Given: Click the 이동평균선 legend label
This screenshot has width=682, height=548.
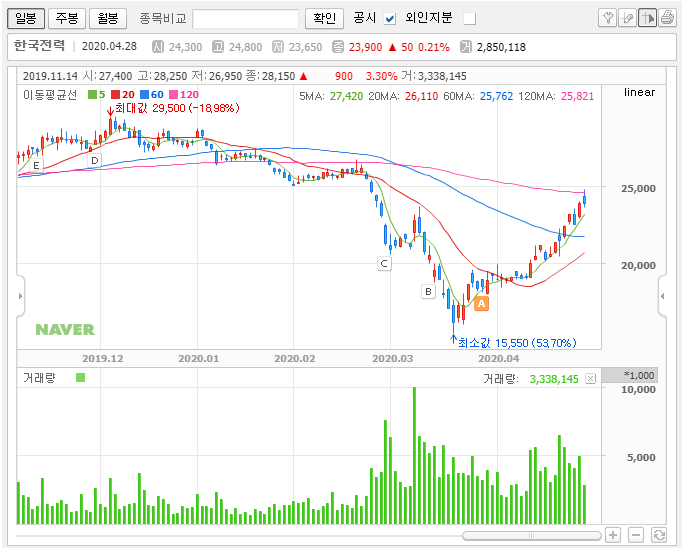Looking at the screenshot, I should coord(50,95).
